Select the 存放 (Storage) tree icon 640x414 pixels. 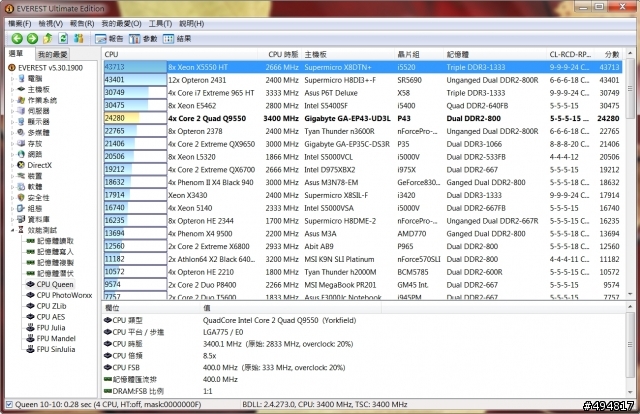(21, 143)
